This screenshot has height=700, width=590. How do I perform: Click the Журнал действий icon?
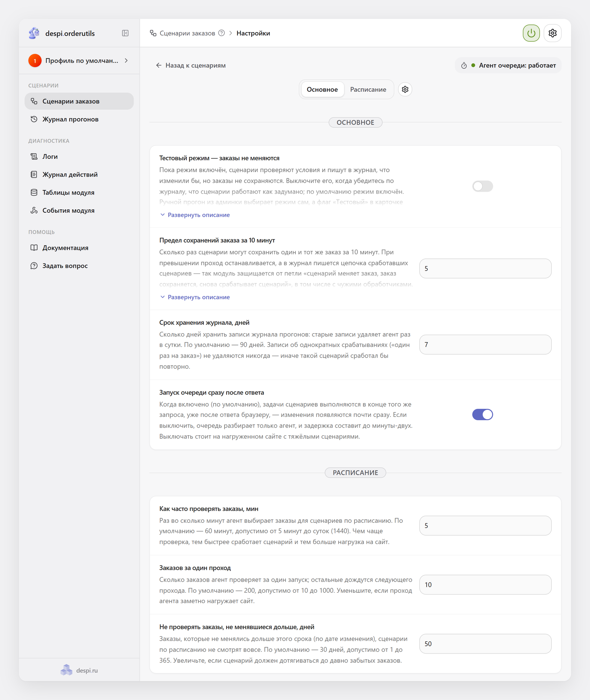pos(34,174)
